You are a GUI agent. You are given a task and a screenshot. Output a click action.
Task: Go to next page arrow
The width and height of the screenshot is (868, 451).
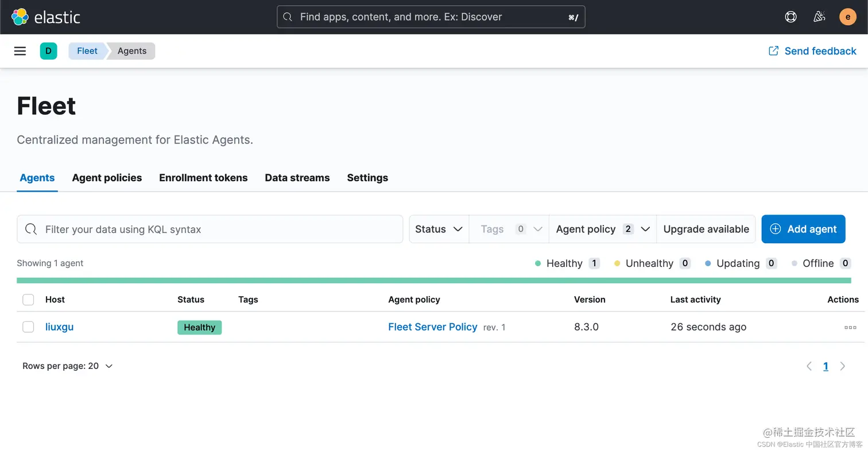(843, 366)
